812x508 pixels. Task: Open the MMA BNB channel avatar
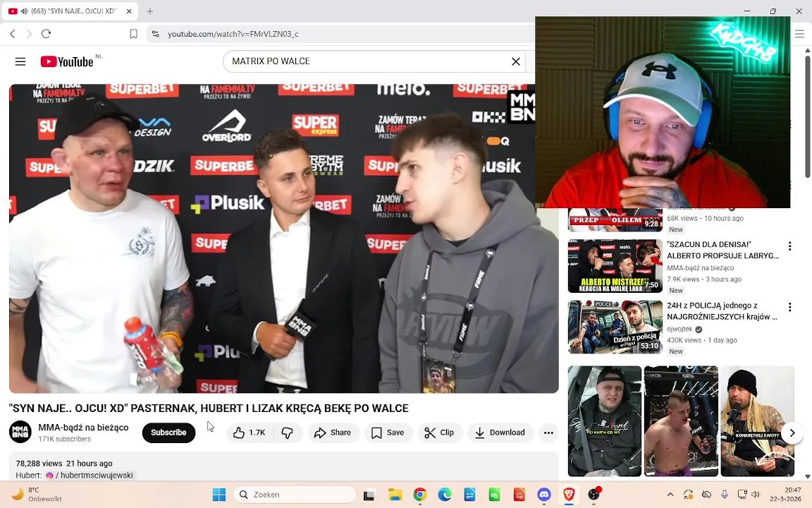pos(20,432)
